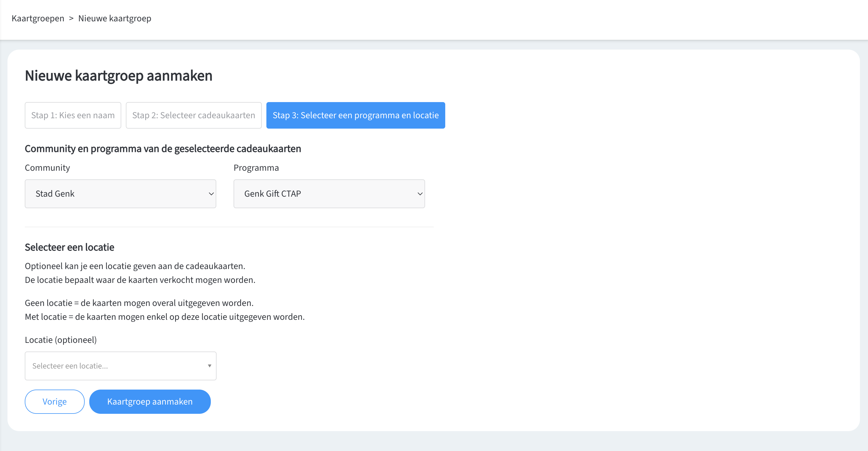The height and width of the screenshot is (451, 868).
Task: Click the chevron arrow of Programma select
Action: tap(420, 193)
